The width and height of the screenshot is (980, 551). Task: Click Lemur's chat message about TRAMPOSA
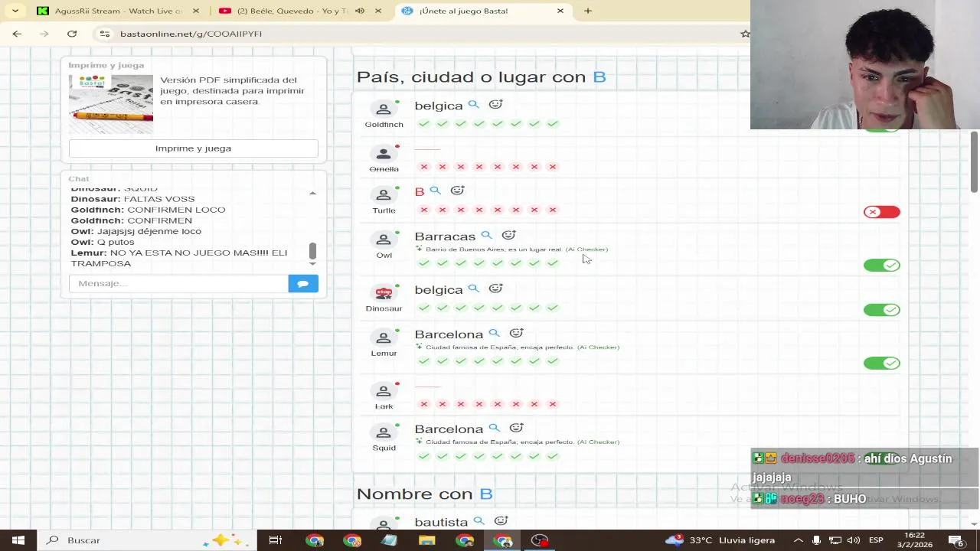[x=179, y=258]
